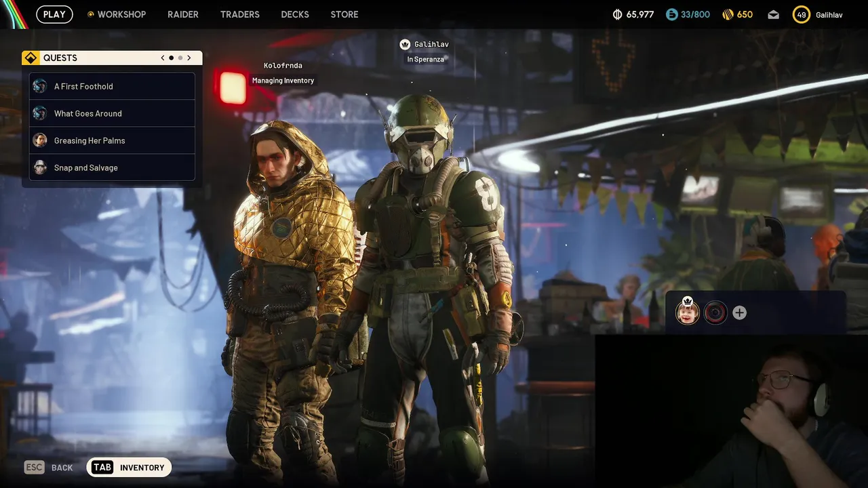Viewport: 868px width, 488px height.
Task: Click the What Goes Around quest giver portrait
Action: pyautogui.click(x=40, y=113)
